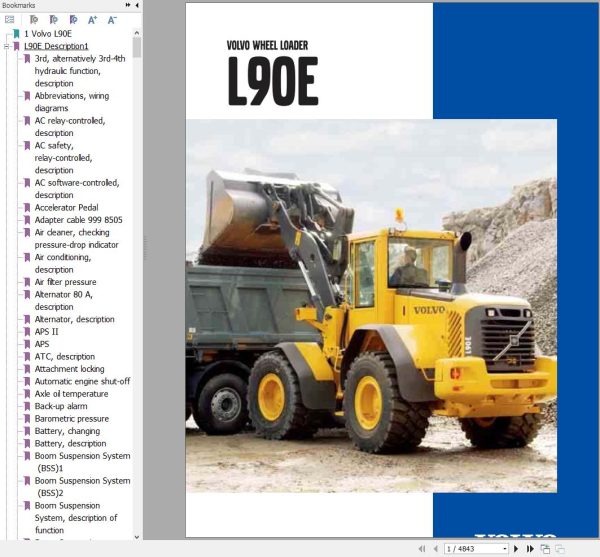This screenshot has height=557, width=600.
Task: Open 'Battery, description' bookmark
Action: pyautogui.click(x=70, y=443)
